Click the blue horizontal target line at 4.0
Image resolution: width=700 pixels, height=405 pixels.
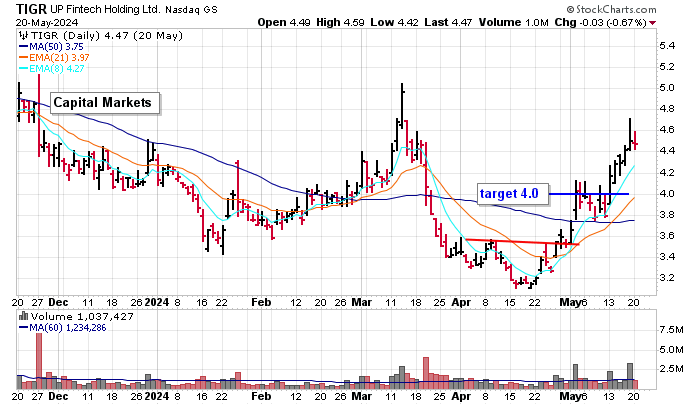(588, 194)
